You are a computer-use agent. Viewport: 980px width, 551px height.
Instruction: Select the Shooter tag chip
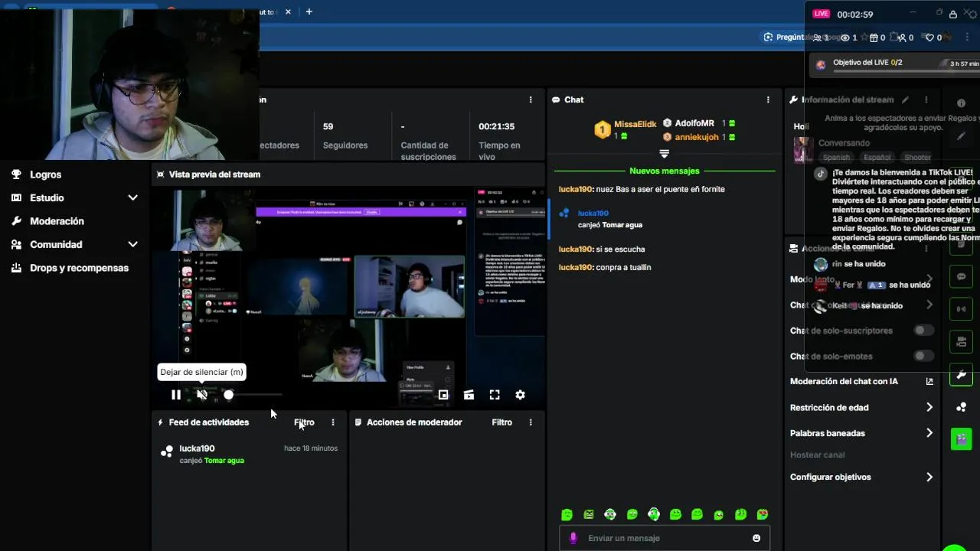click(917, 157)
